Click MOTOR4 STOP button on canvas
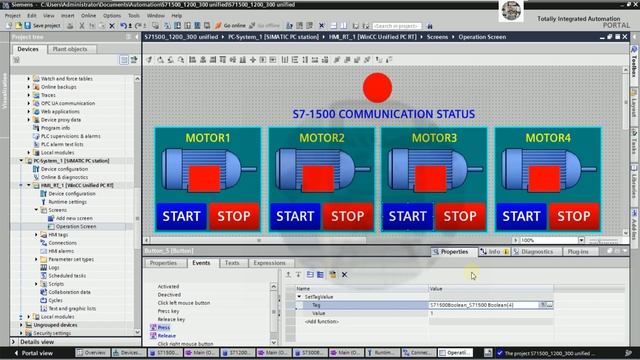Viewport: 640px width, 360px height. point(574,216)
